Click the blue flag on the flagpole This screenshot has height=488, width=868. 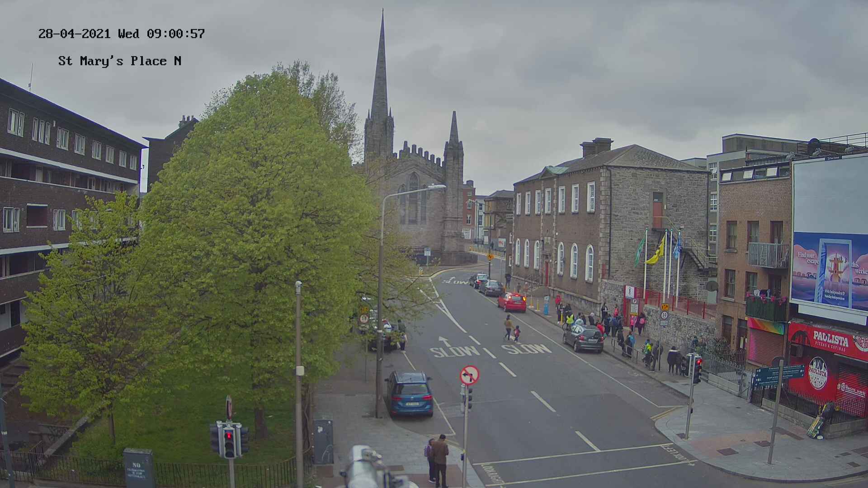pyautogui.click(x=677, y=247)
